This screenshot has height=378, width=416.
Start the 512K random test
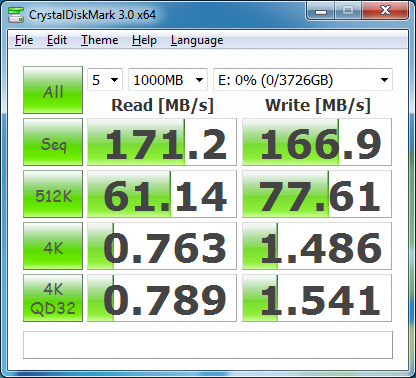click(x=53, y=194)
